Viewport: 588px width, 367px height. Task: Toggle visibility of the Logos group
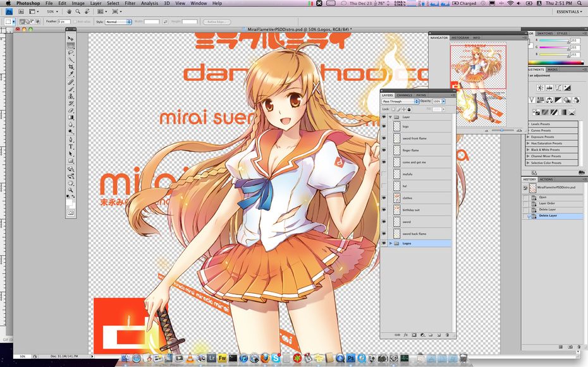pos(384,243)
